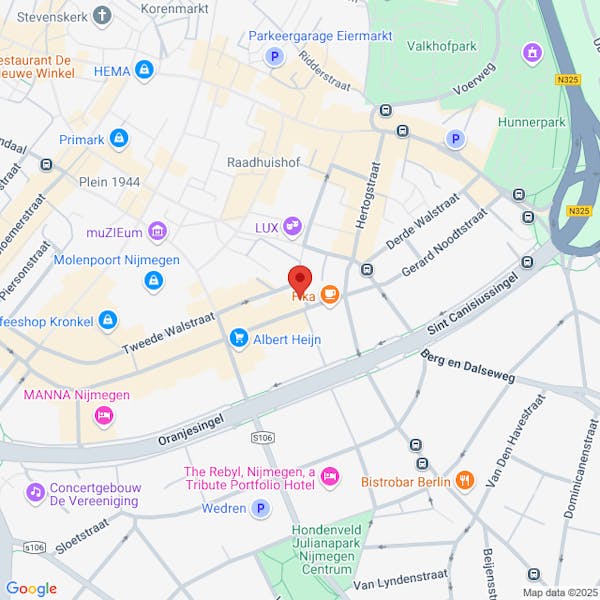This screenshot has width=600, height=600.
Task: Click the Primark shopping bag icon
Action: pos(119,139)
